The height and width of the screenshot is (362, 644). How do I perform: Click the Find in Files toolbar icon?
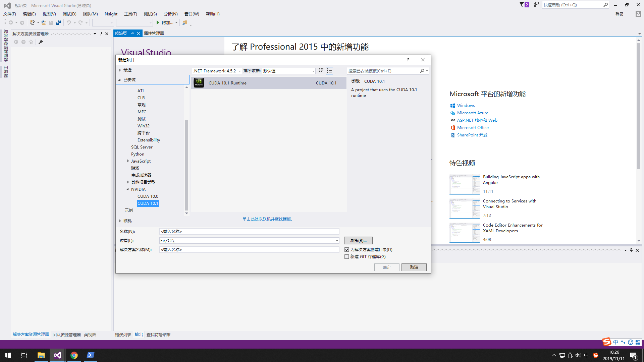[x=185, y=22]
